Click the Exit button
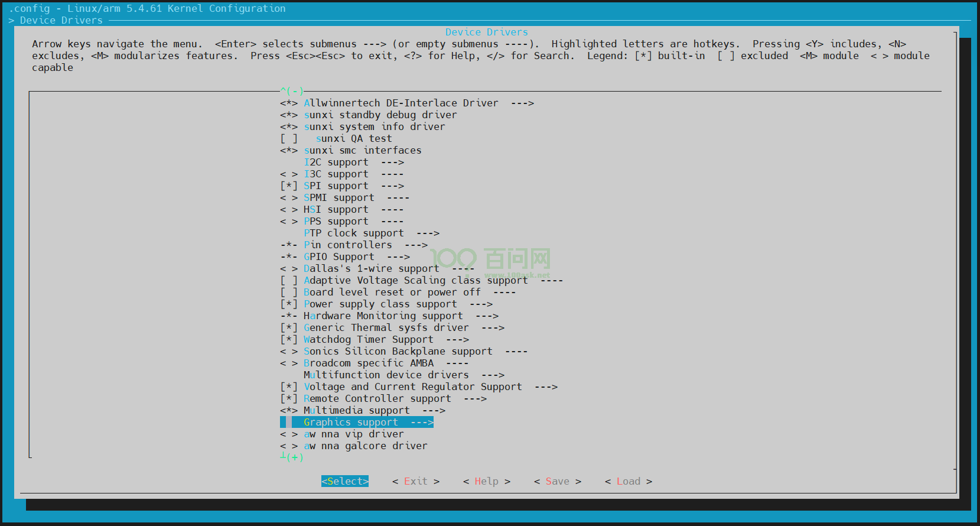The image size is (980, 526). (x=415, y=482)
